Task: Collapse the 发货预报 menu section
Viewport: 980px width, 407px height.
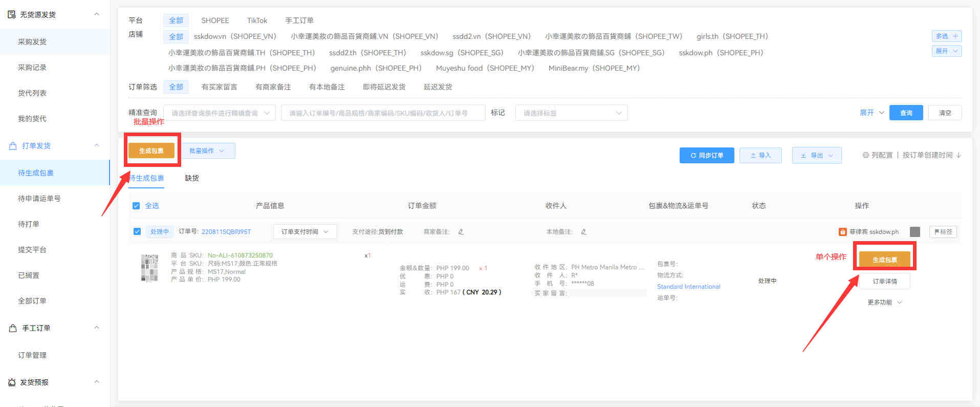Action: click(97, 382)
